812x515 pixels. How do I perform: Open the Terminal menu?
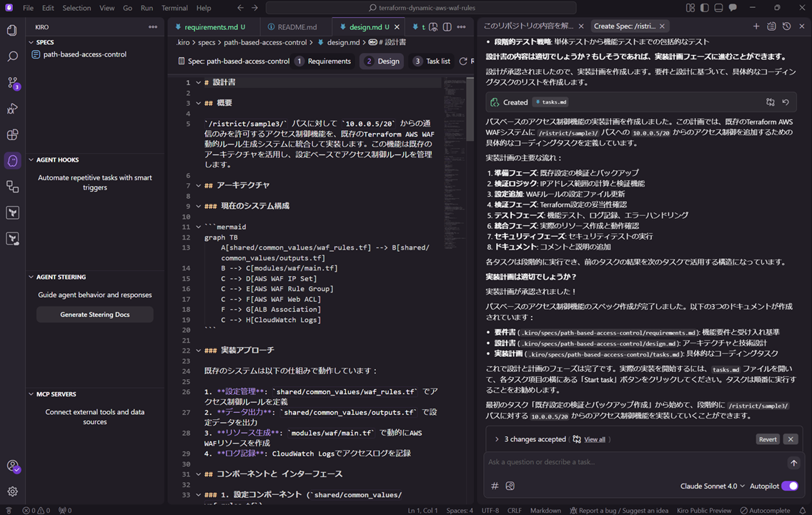click(x=174, y=8)
